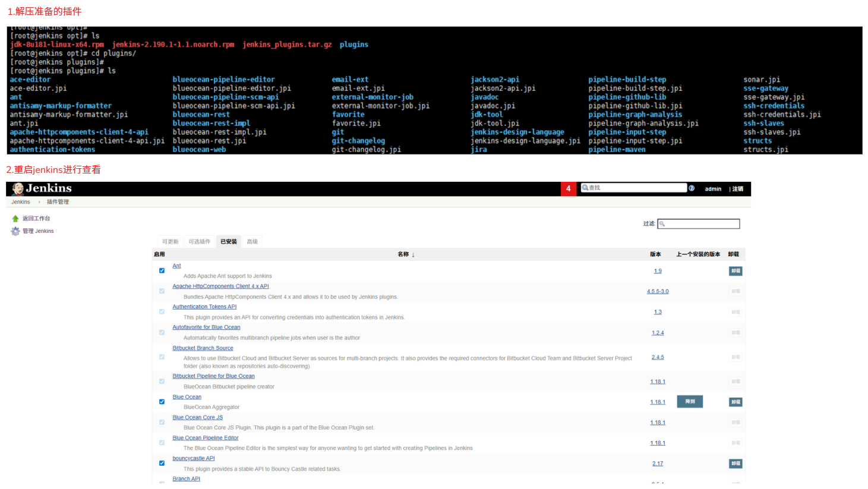Click the Autofavorite version 1.2.4 link
This screenshot has width=868, height=489.
(x=658, y=333)
